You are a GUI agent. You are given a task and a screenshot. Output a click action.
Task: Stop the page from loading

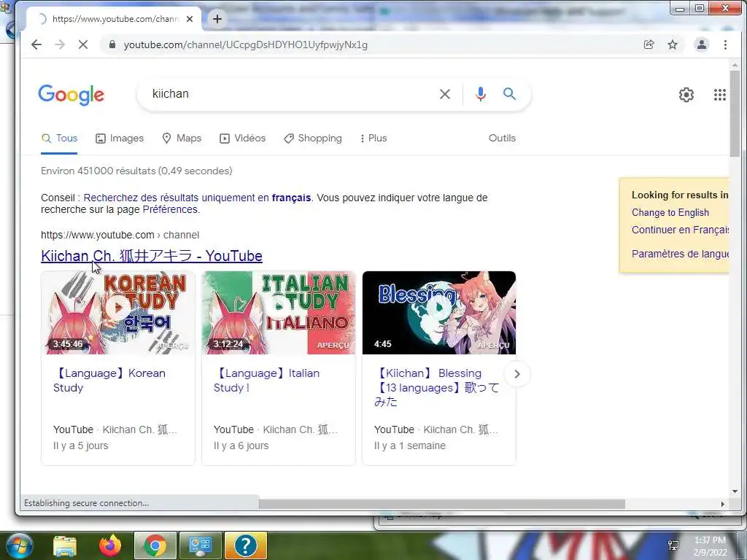83,44
